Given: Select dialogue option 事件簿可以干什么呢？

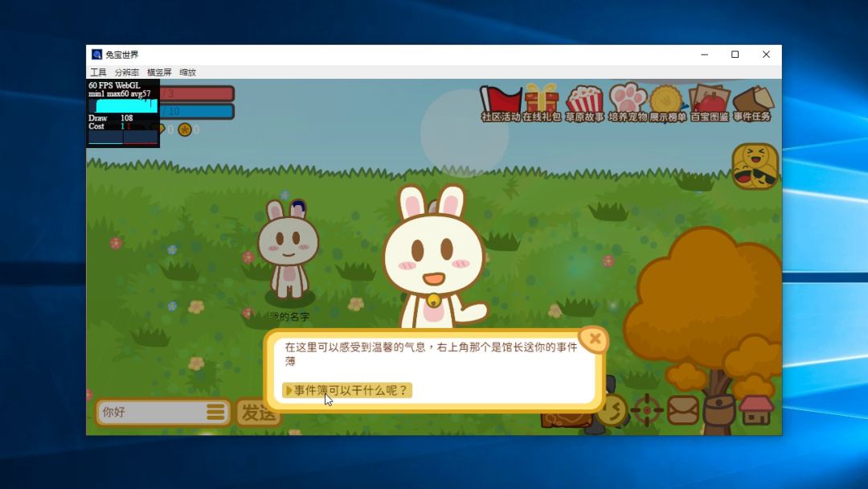Looking at the screenshot, I should click(347, 390).
